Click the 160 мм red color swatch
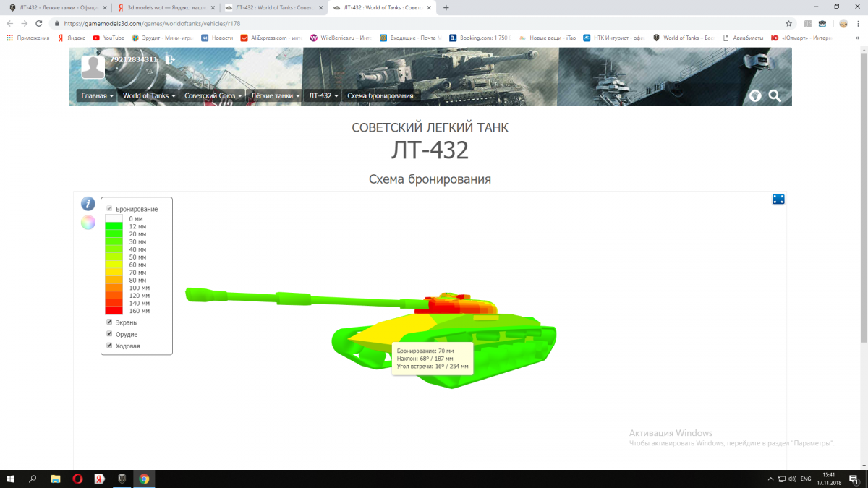 (x=114, y=311)
